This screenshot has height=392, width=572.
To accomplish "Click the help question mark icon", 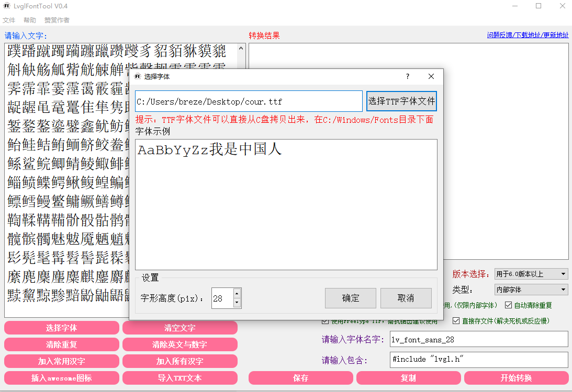I will click(407, 76).
